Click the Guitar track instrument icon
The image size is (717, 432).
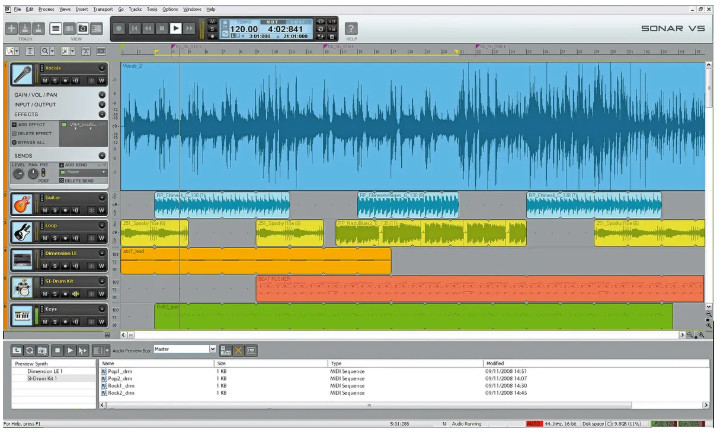pos(21,204)
